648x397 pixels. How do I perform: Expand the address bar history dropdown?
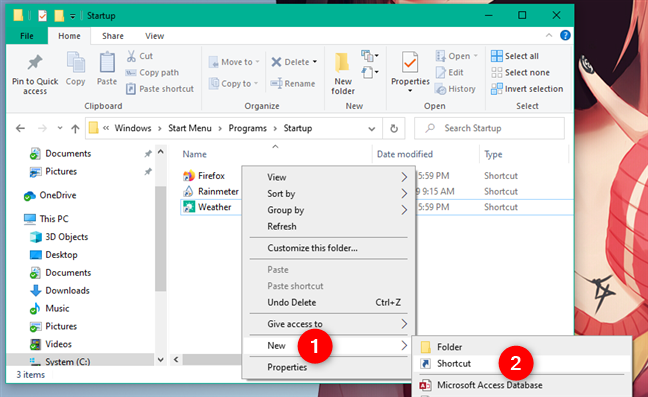pos(372,129)
